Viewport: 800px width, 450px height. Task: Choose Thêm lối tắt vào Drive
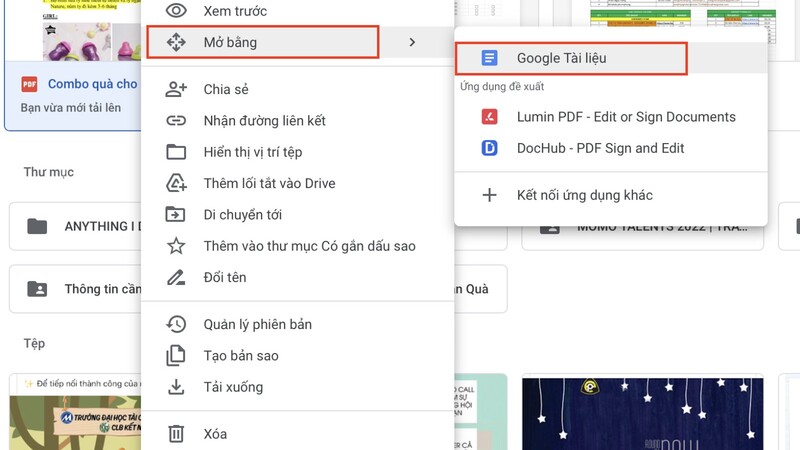pyautogui.click(x=297, y=183)
